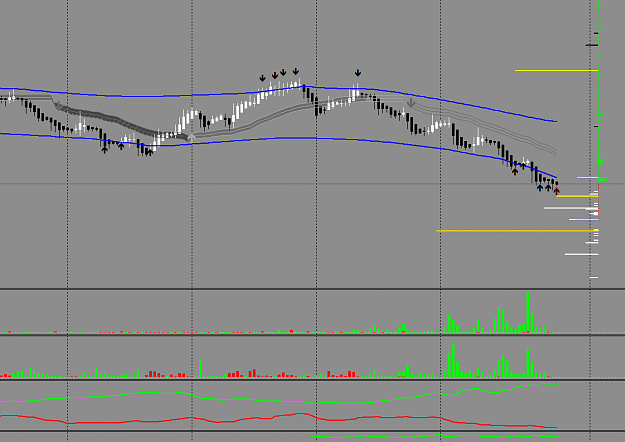Click the tallest green bar in upper histogram

(528, 312)
